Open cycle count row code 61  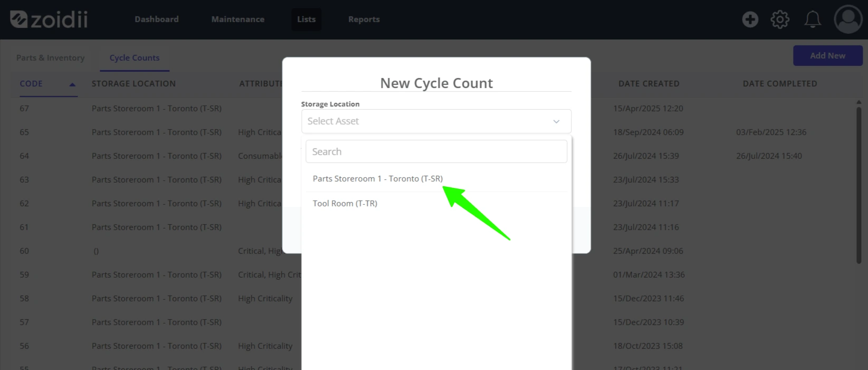click(24, 227)
